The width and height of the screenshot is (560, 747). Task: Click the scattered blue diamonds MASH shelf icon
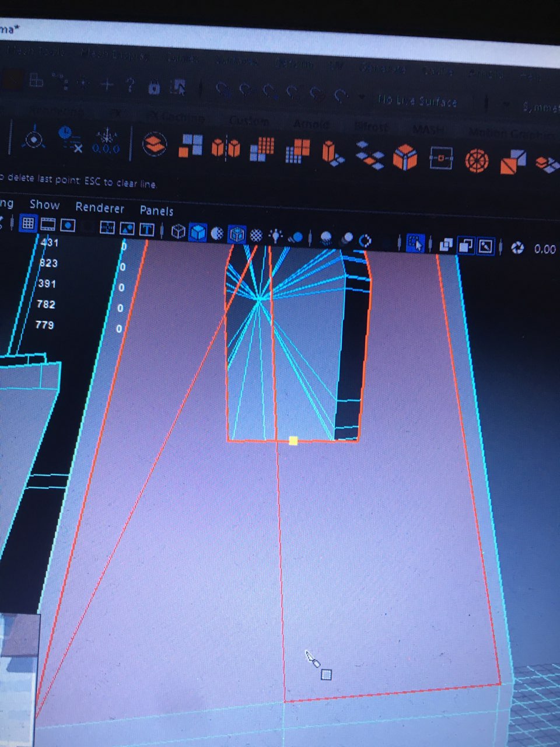(x=370, y=155)
